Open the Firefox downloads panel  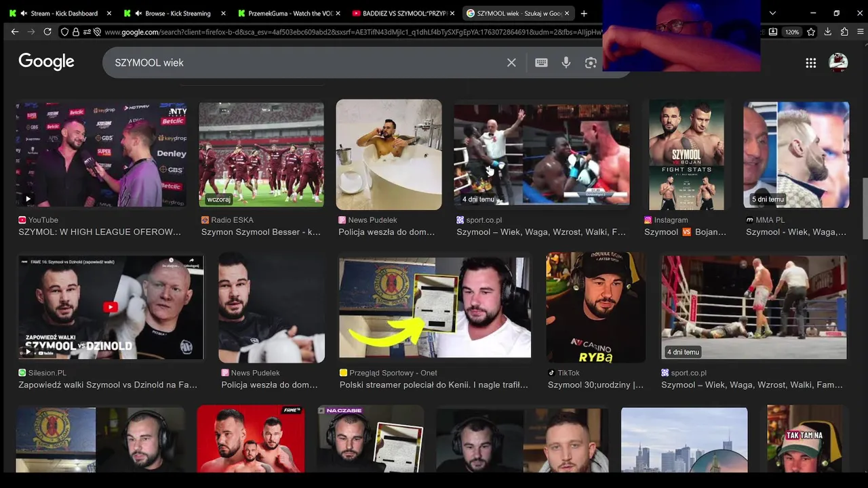827,32
